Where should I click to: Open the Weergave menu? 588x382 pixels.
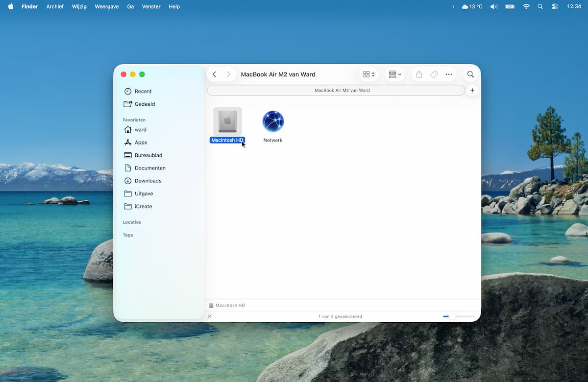(x=106, y=6)
